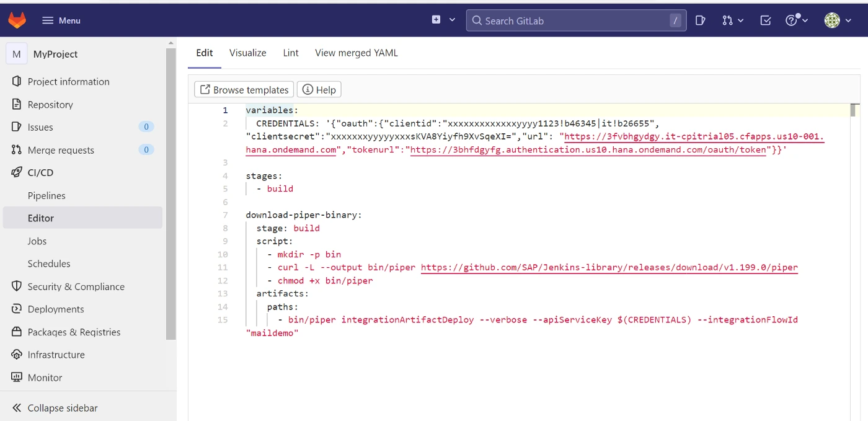Open the SAP Jenkins-library piper download link
The width and height of the screenshot is (868, 421).
pos(609,267)
